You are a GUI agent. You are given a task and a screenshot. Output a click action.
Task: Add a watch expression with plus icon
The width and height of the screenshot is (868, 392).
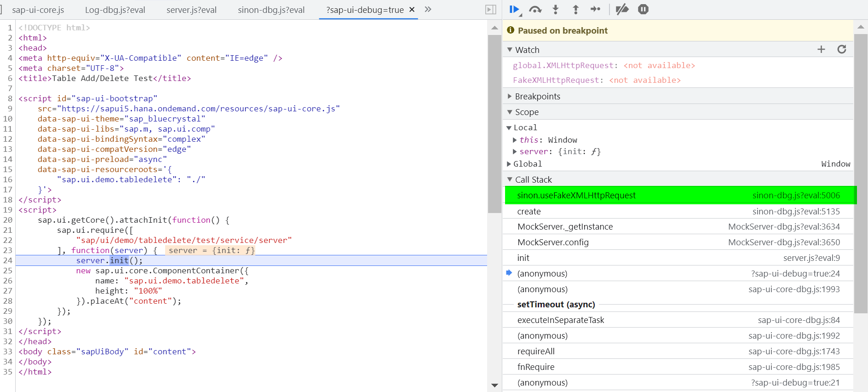pos(821,49)
